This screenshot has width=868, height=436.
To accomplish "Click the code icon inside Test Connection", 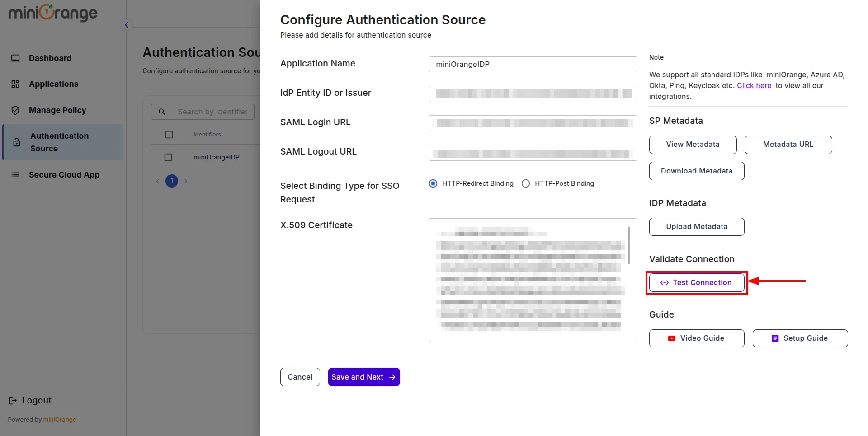I will [665, 282].
